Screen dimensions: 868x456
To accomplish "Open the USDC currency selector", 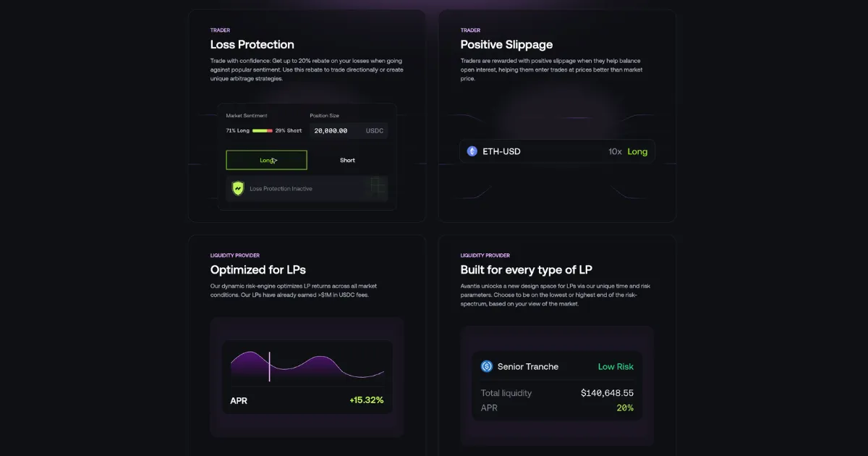I will click(375, 130).
